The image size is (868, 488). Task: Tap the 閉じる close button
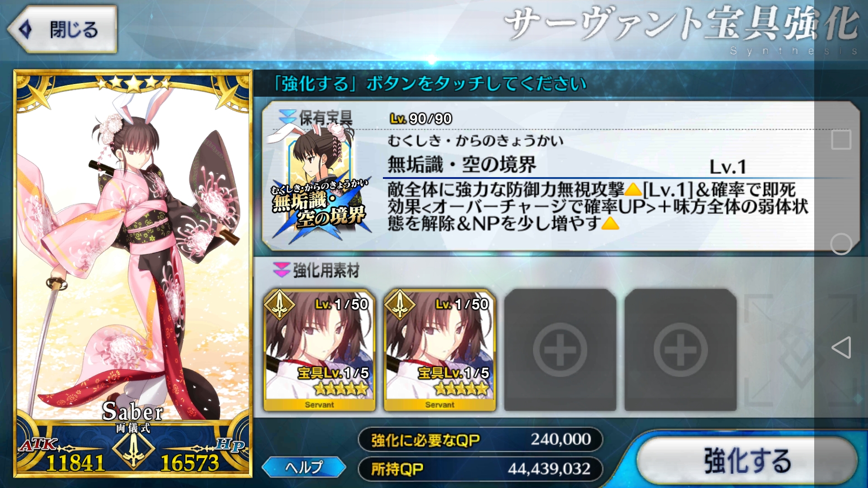point(62,30)
